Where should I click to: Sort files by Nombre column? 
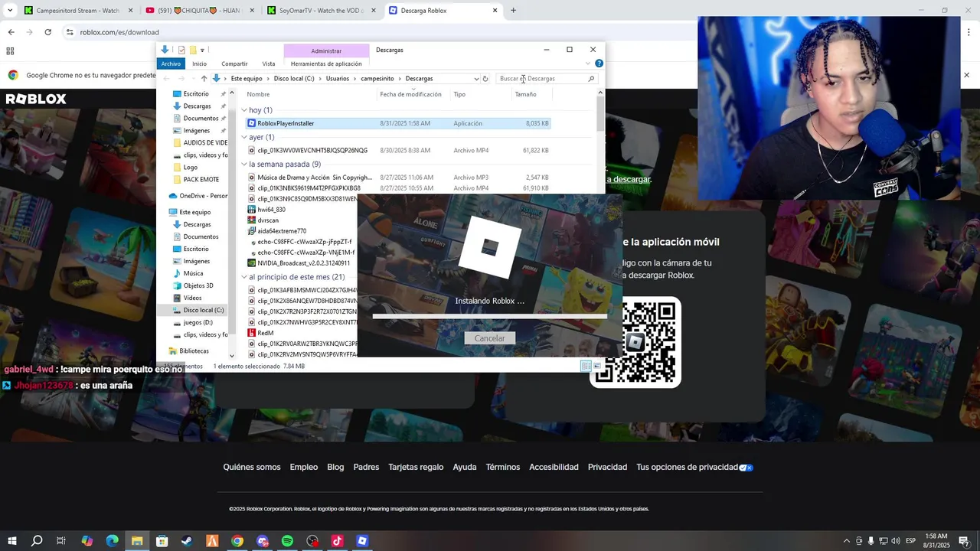pyautogui.click(x=258, y=94)
